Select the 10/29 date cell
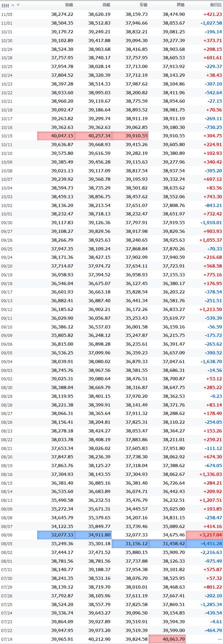Screen dimensions: 223x644 [7, 49]
